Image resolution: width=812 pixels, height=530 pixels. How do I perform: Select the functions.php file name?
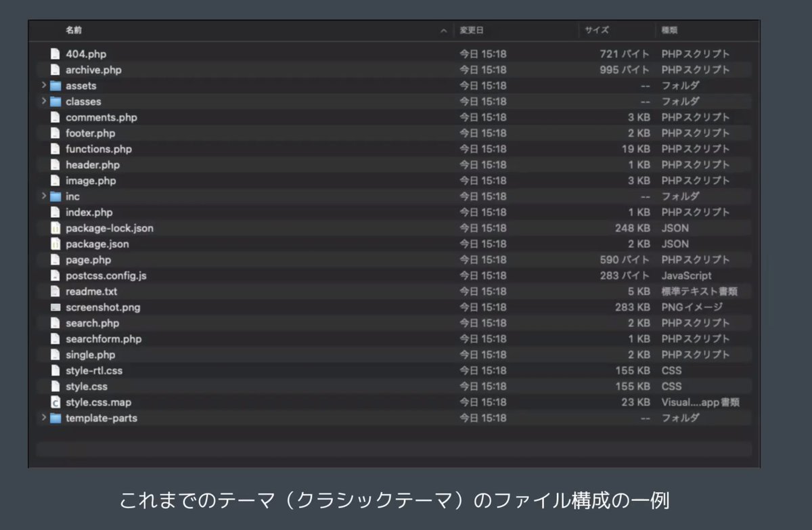point(99,149)
